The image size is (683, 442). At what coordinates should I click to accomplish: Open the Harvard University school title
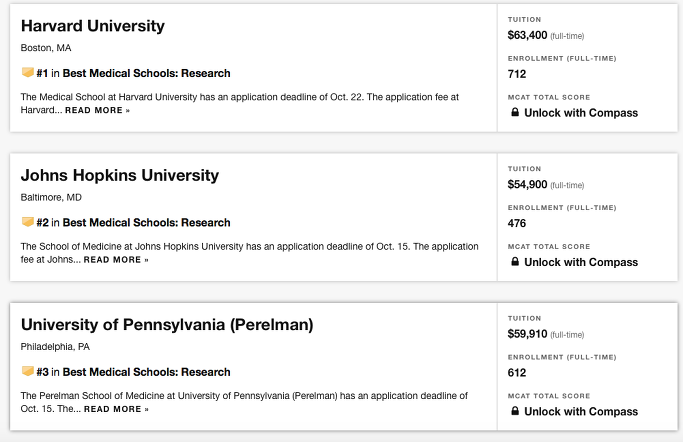(93, 26)
